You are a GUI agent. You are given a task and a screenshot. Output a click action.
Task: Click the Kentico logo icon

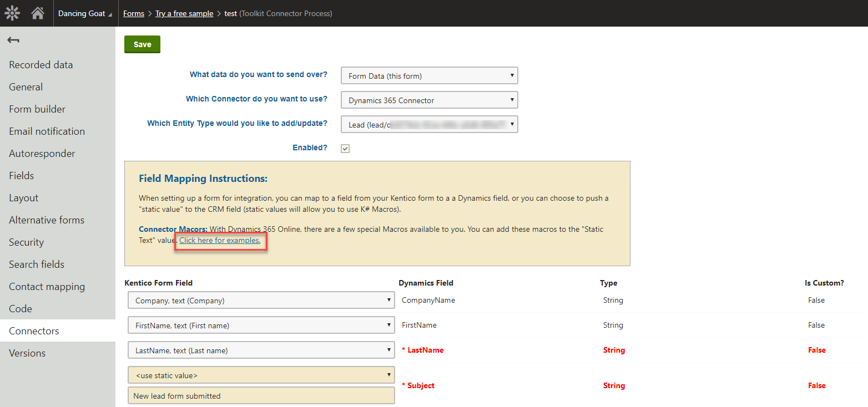tap(12, 13)
